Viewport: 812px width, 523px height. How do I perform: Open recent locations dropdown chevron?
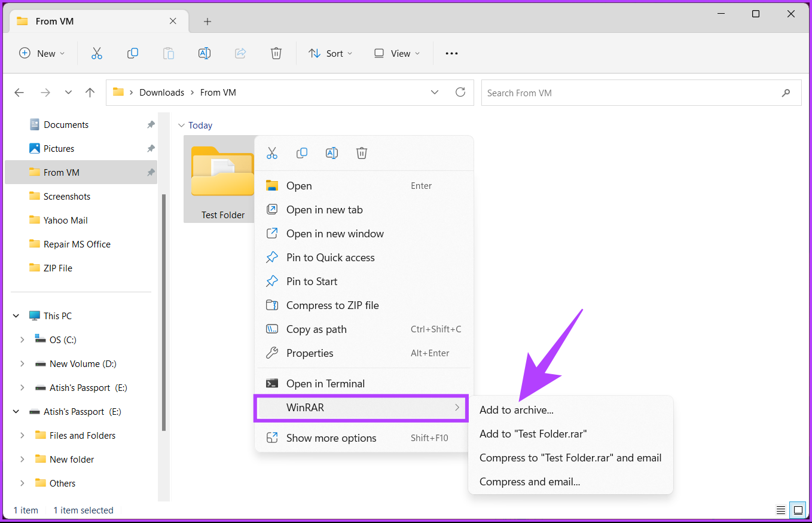click(68, 93)
